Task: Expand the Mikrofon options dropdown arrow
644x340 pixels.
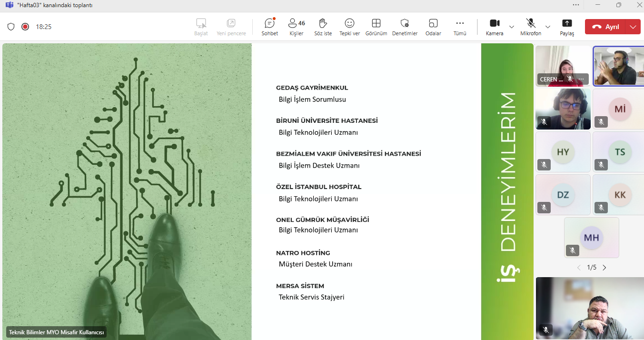Action: coord(548,27)
